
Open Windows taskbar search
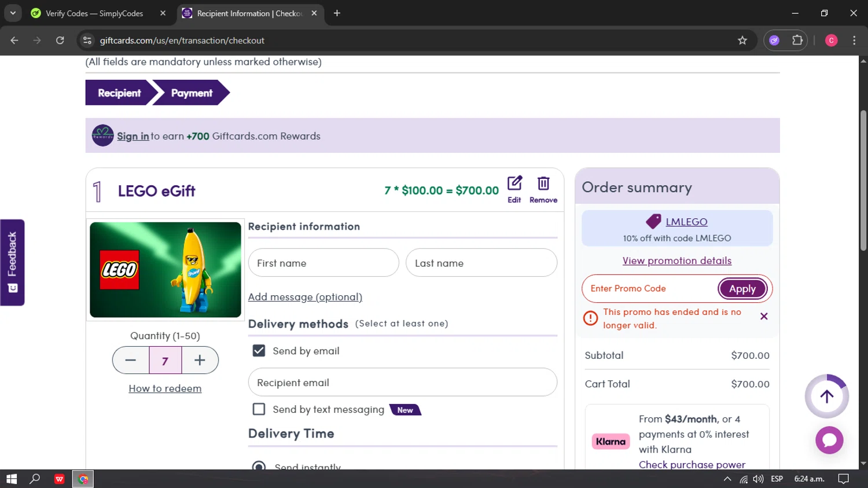pos(35,479)
